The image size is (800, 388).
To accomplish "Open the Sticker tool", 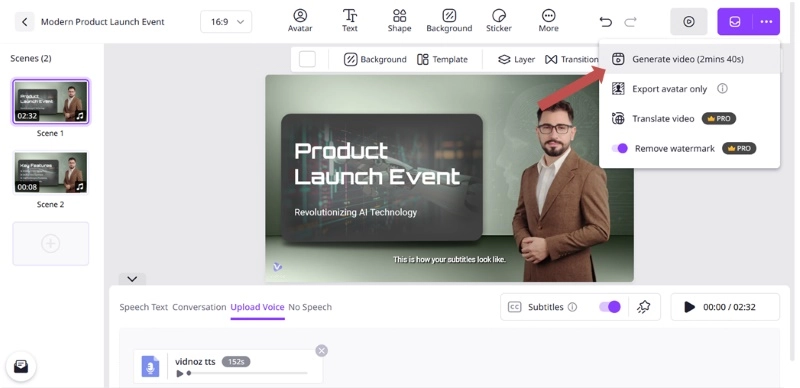I will pyautogui.click(x=498, y=21).
